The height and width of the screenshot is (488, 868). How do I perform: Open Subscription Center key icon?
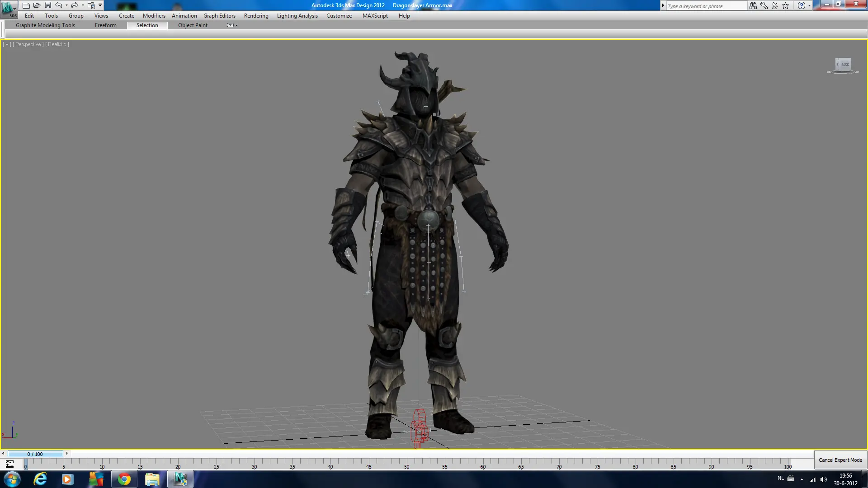point(764,6)
